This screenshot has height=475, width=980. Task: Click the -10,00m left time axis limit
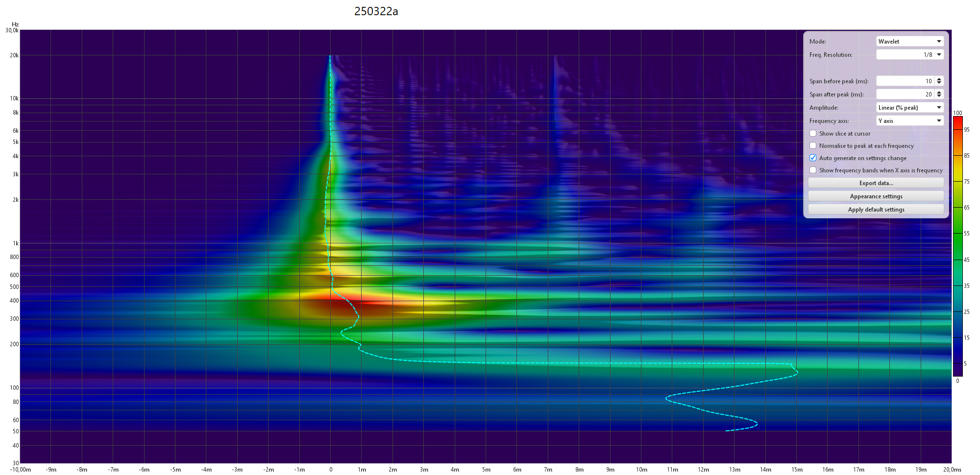[21, 470]
